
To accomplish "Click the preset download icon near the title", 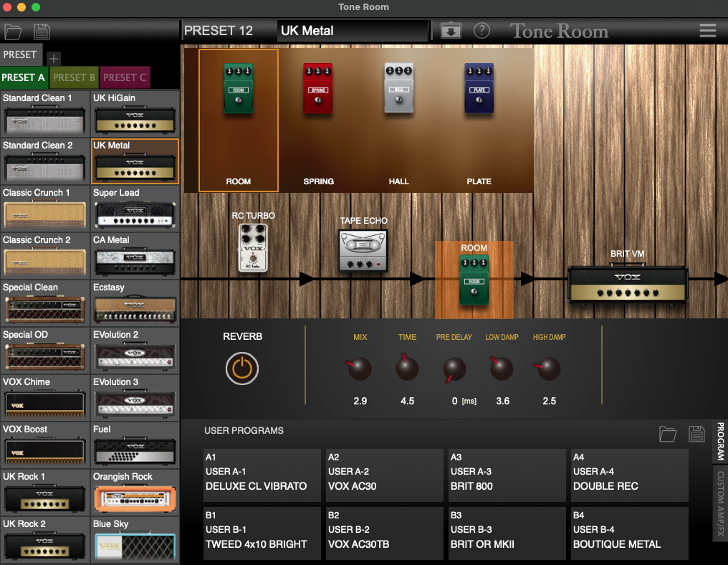I will [x=450, y=31].
